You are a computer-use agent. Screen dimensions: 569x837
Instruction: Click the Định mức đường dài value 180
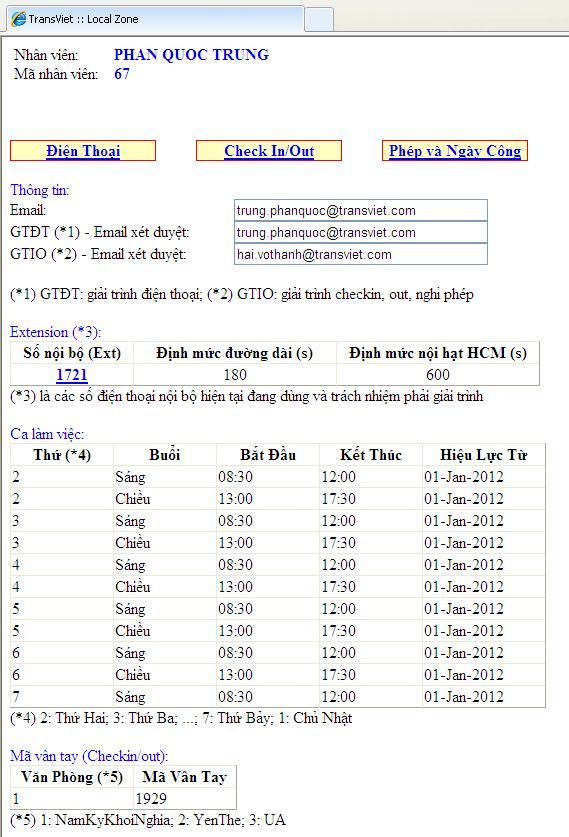(x=235, y=375)
